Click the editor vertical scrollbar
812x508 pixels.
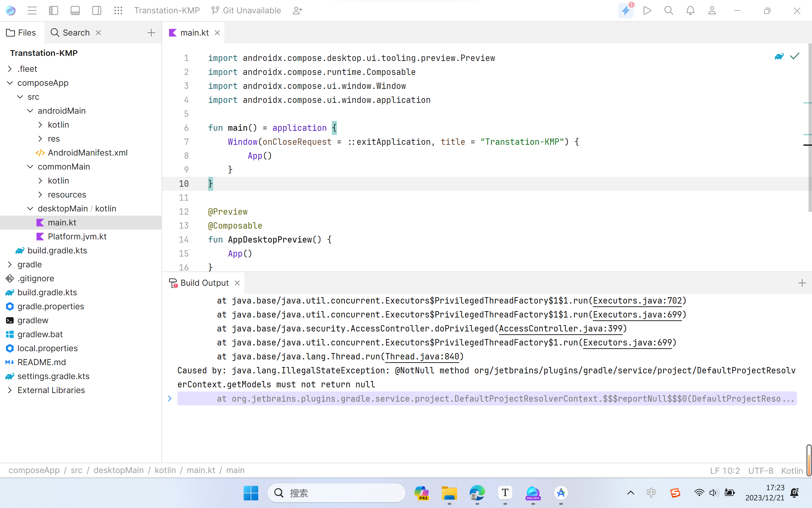pyautogui.click(x=809, y=128)
